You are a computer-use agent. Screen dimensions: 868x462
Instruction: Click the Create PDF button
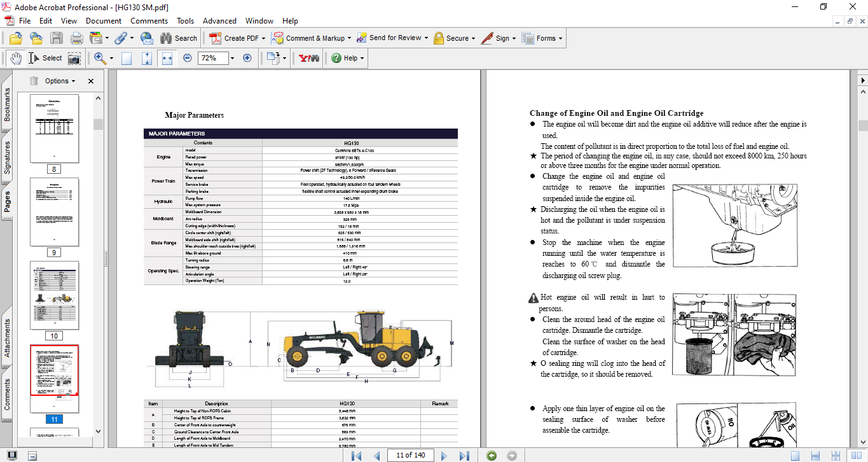[235, 38]
